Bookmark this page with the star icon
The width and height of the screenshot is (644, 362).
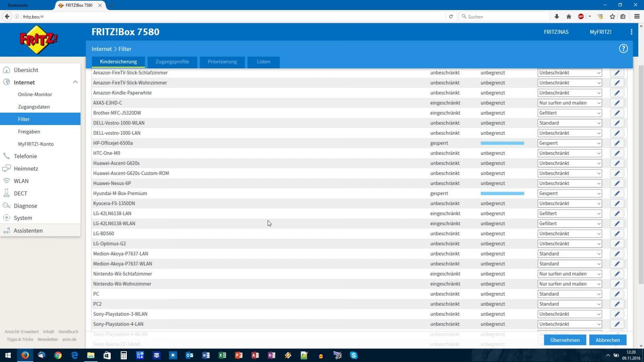click(x=612, y=16)
